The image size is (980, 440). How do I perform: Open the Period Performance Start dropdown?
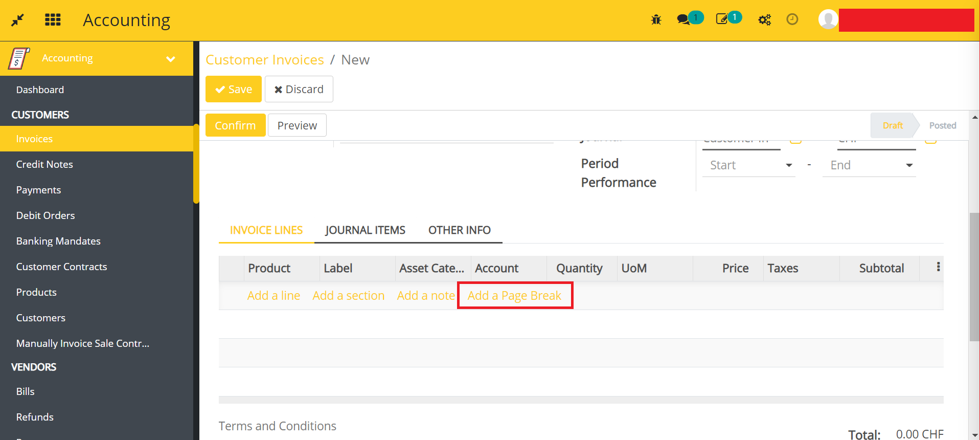click(x=748, y=165)
